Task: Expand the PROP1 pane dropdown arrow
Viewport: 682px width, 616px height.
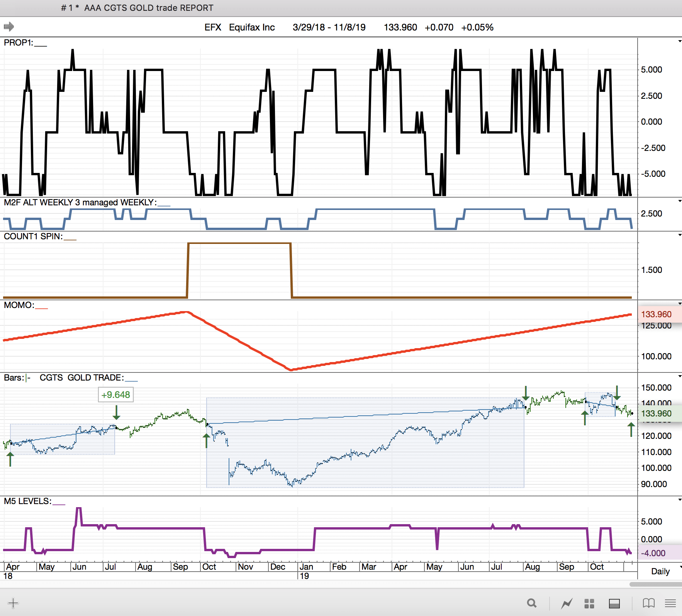Action: (679, 41)
